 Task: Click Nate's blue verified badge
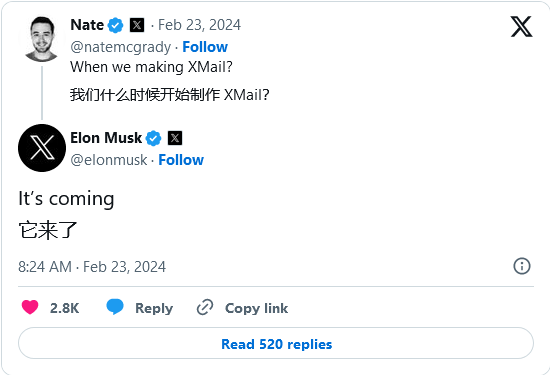(115, 25)
